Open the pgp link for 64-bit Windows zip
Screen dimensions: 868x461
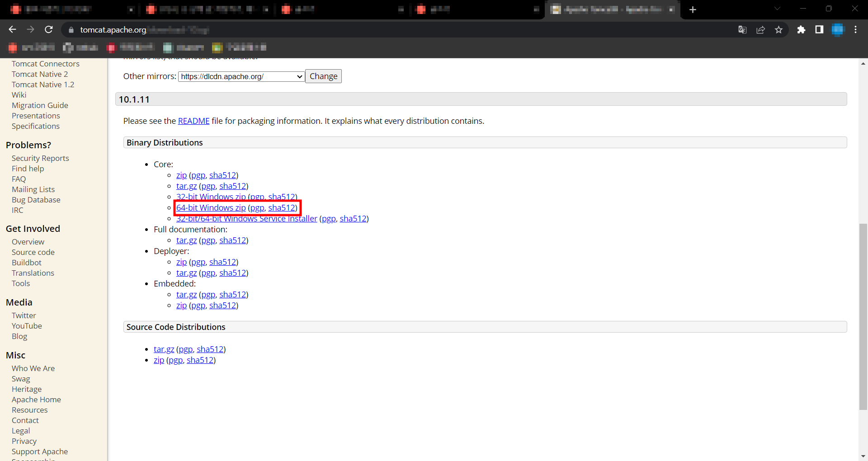pos(257,208)
